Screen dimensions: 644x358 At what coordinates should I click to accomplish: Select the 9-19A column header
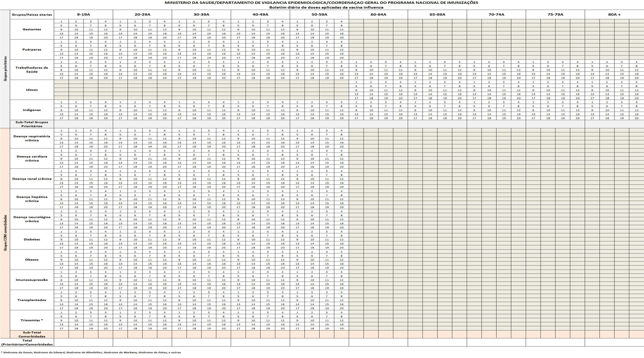83,14
